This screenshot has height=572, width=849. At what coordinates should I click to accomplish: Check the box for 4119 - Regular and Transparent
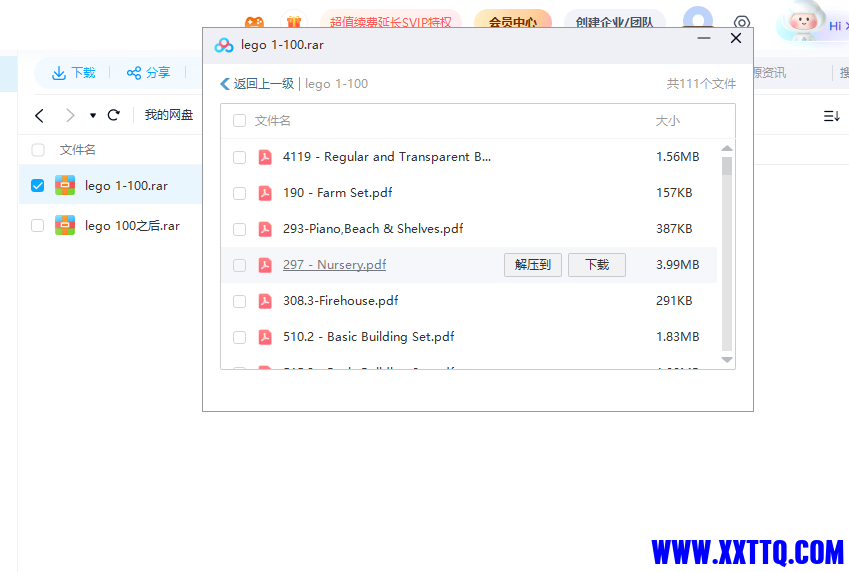[x=239, y=158]
